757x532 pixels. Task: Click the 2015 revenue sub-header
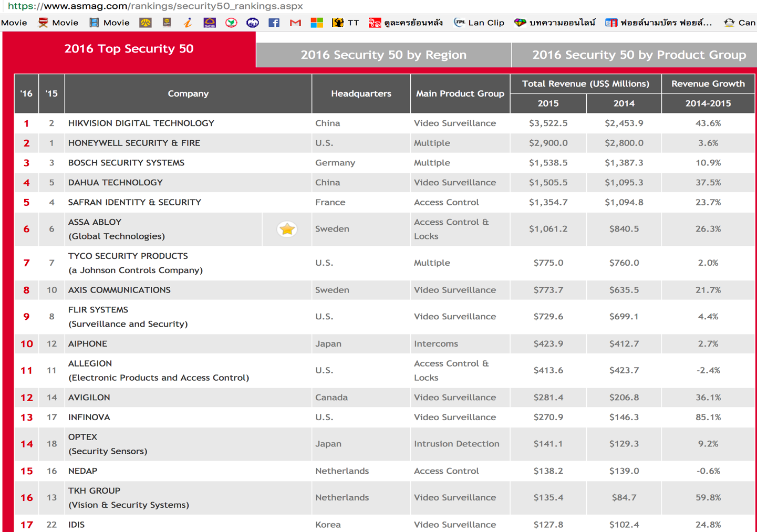coord(548,103)
